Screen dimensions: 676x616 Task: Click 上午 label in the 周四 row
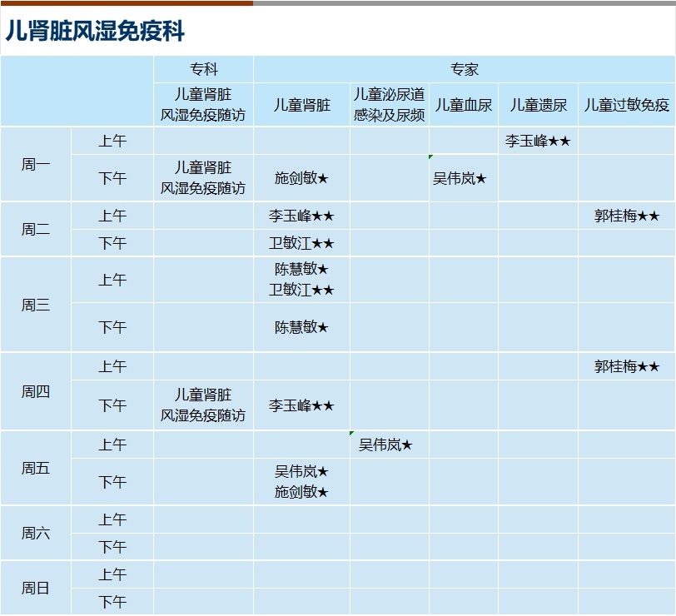112,366
